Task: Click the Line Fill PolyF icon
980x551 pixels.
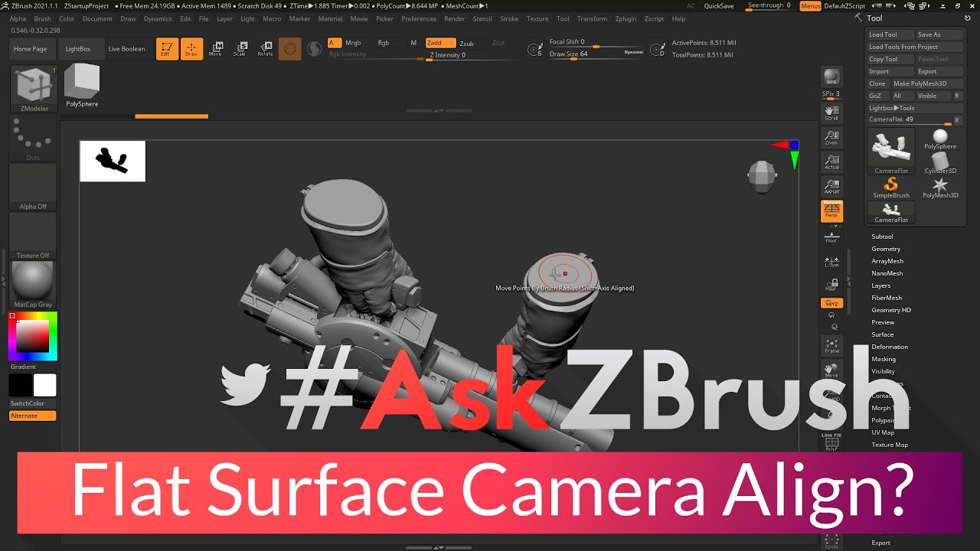Action: click(831, 442)
